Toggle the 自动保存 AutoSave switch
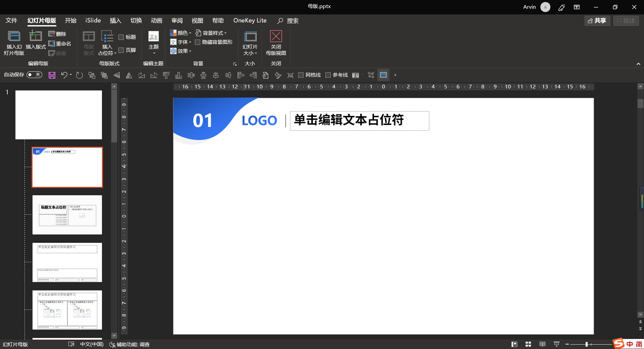Viewport: 644px width, 349px height. pos(34,75)
